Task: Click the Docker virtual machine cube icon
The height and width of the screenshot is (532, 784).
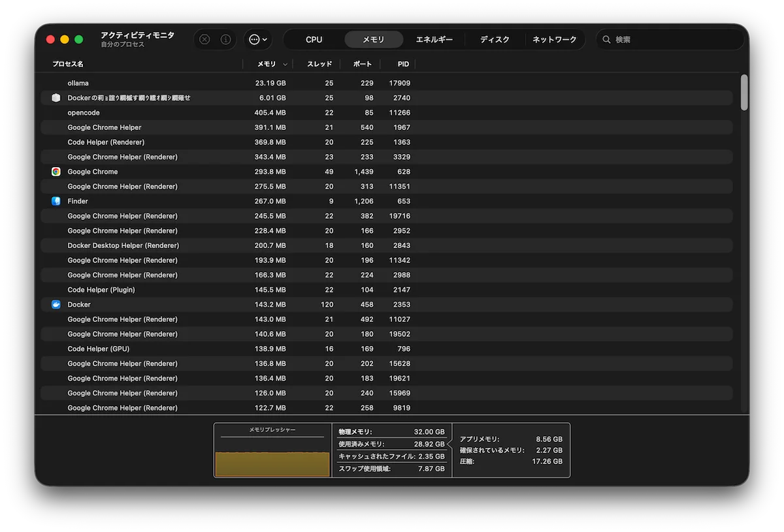Action: (x=56, y=98)
